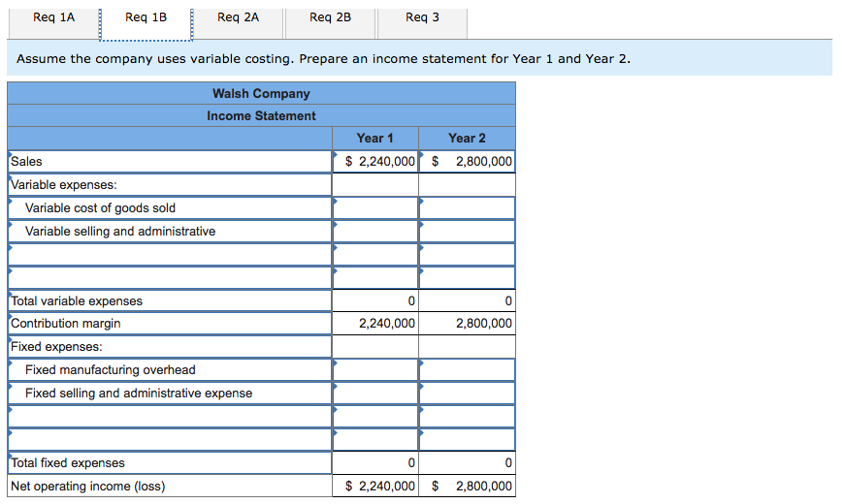846x504 pixels.
Task: Switch to the Req 1A tab
Action: (x=53, y=22)
